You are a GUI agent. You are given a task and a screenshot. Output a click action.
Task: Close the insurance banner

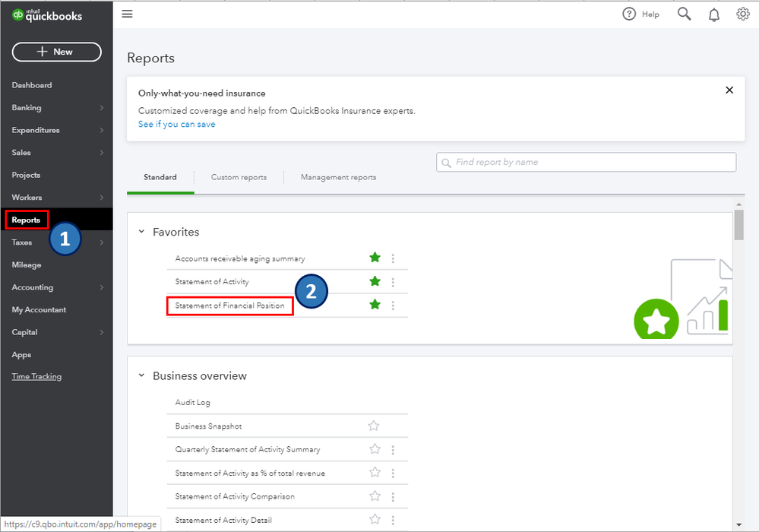click(729, 90)
